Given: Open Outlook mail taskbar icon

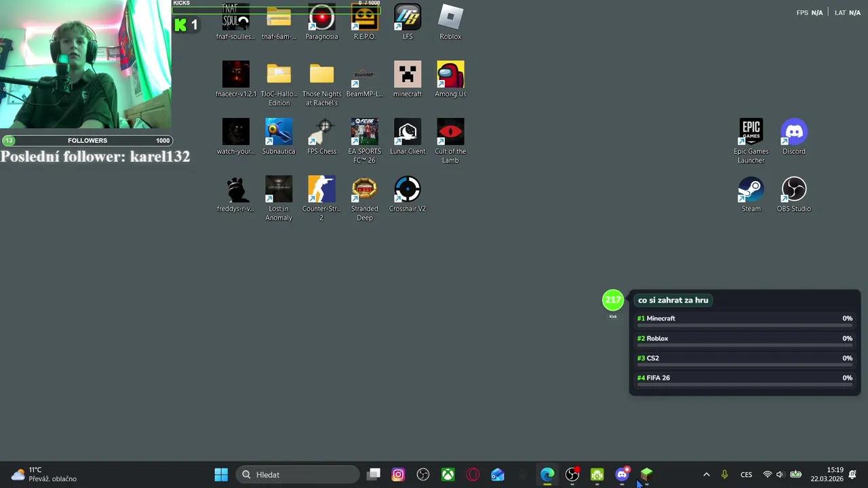Looking at the screenshot, I should coord(498,474).
